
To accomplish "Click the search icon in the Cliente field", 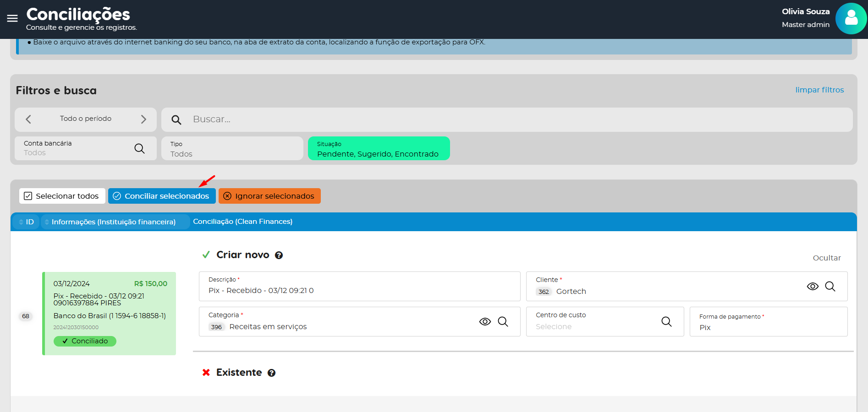I will click(830, 287).
